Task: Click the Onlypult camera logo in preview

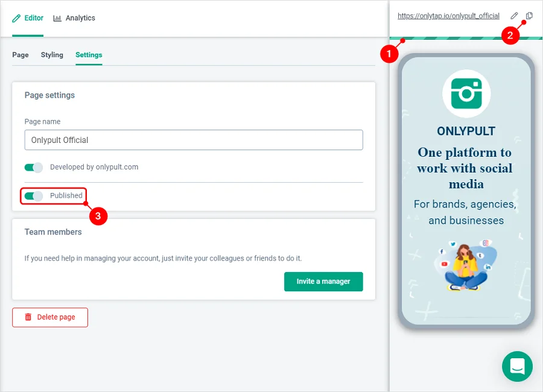Action: [x=466, y=93]
